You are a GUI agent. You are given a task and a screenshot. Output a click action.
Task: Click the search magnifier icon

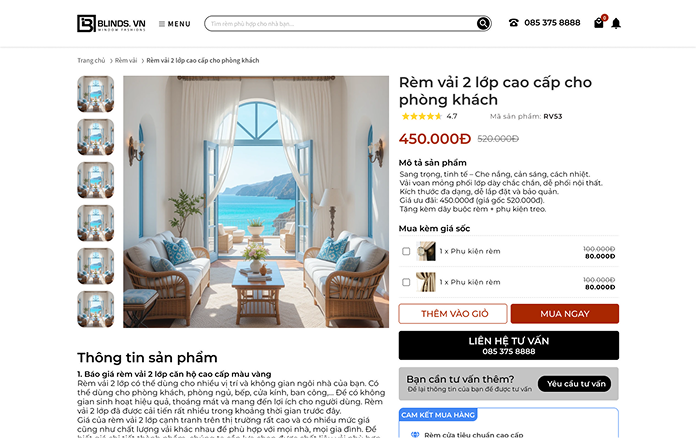(483, 24)
